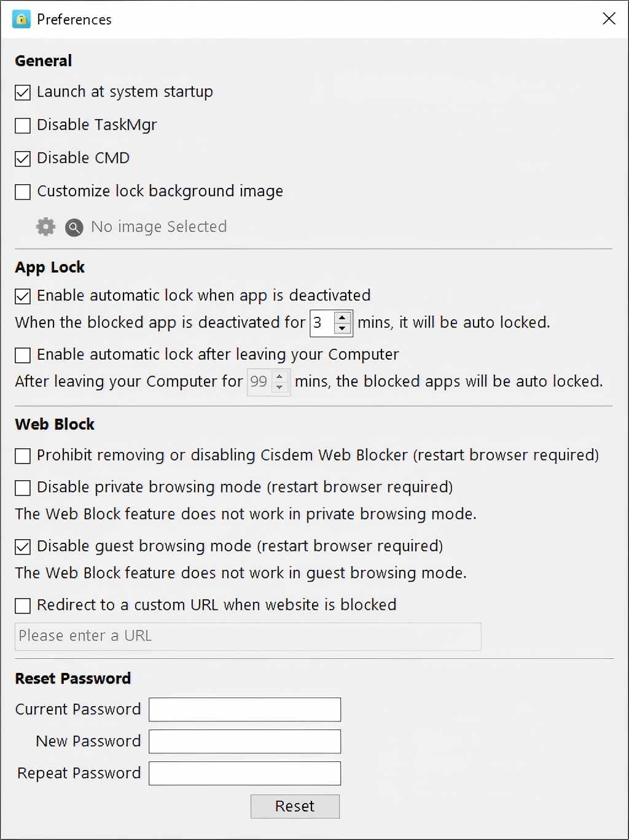Toggle automatic lock when app is deactivated
Image resolution: width=629 pixels, height=840 pixels.
(23, 297)
